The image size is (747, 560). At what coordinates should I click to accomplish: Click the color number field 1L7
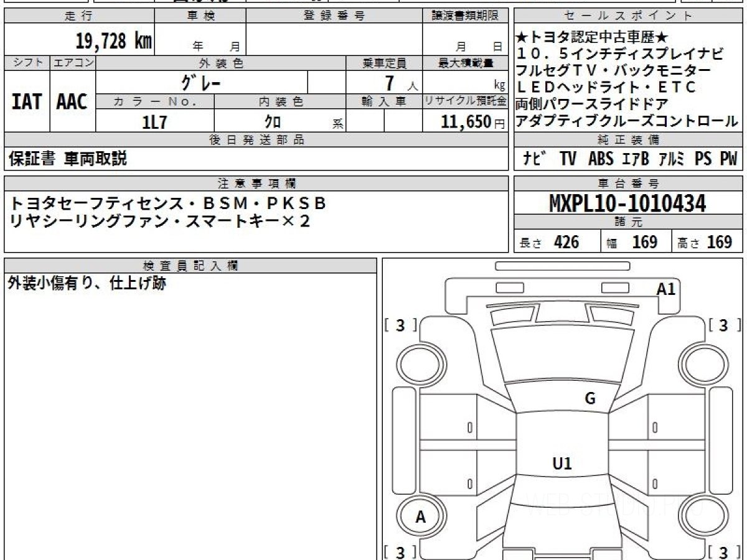[x=155, y=122]
